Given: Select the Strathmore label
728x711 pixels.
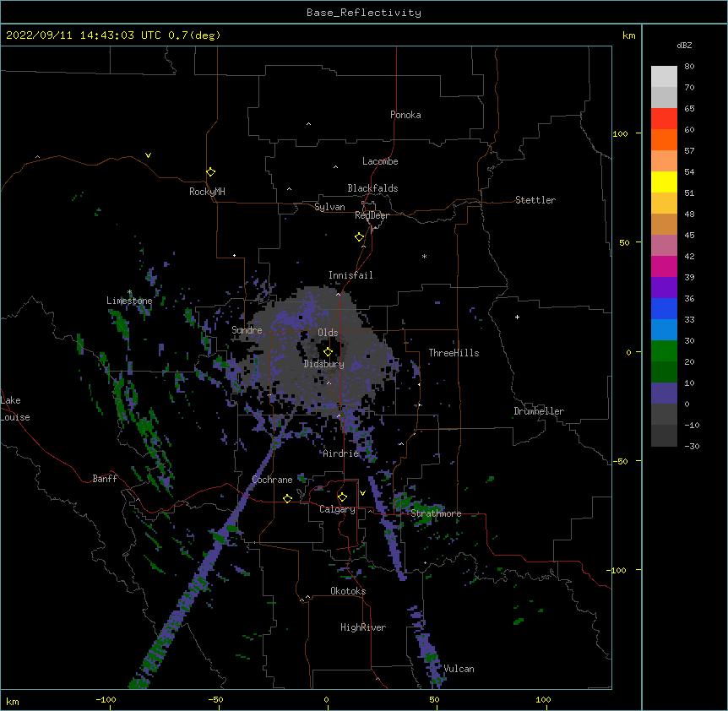Looking at the screenshot, I should click(x=436, y=513).
